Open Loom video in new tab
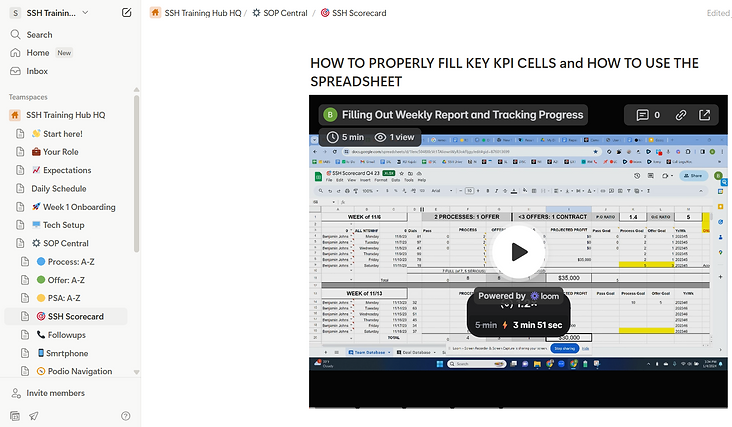Viewport: 732px width, 427px height. pyautogui.click(x=704, y=115)
